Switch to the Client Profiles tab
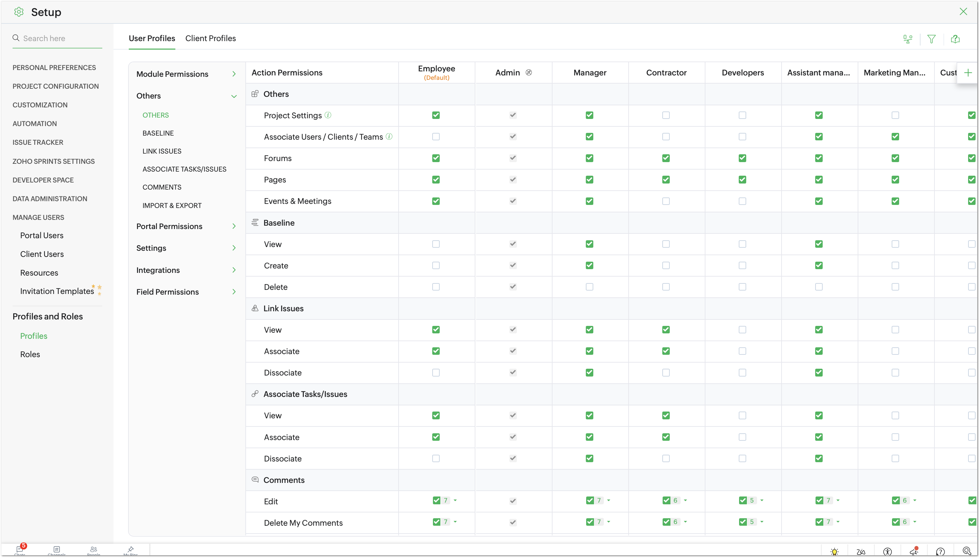Viewport: 980px width, 558px height. pos(210,38)
